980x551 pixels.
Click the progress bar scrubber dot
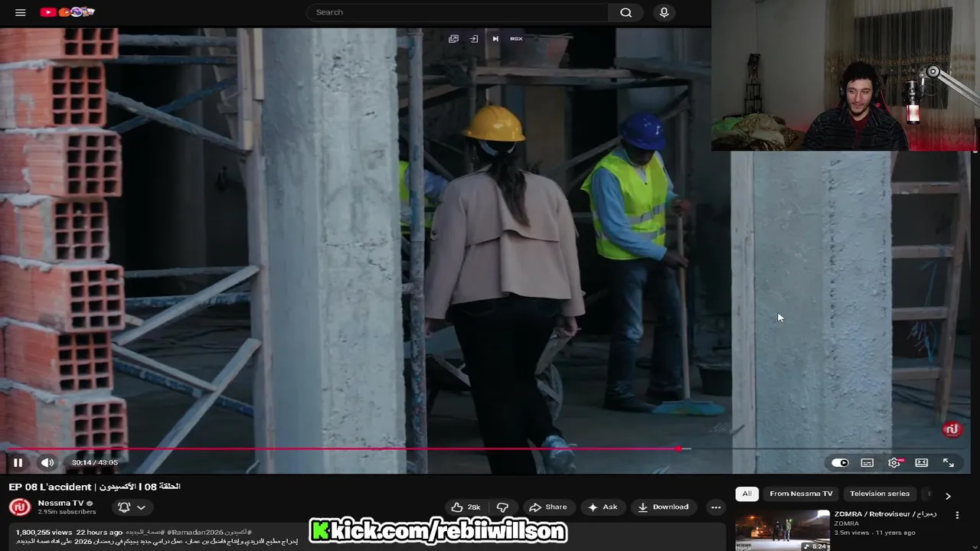pyautogui.click(x=679, y=448)
